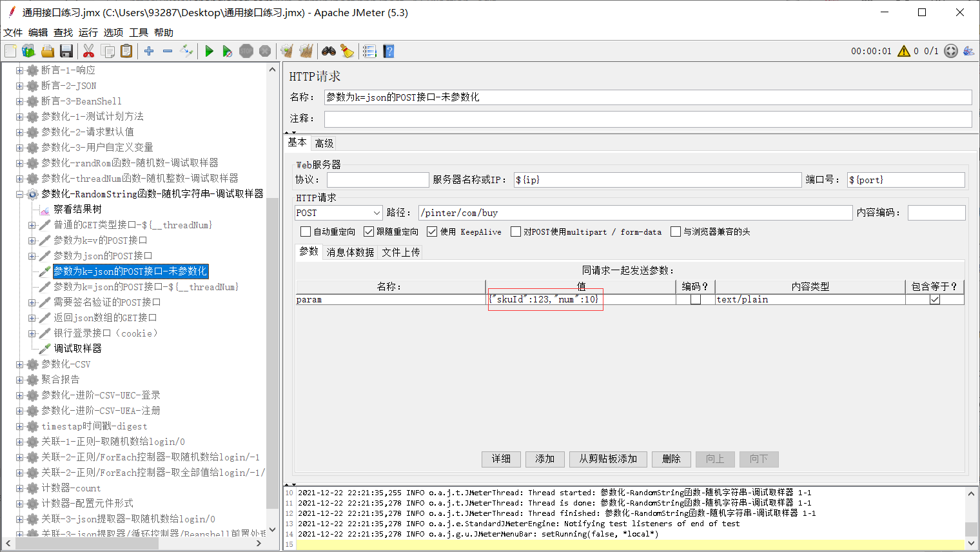This screenshot has height=552, width=980.
Task: Click the Collapse all minus icon
Action: click(x=168, y=51)
